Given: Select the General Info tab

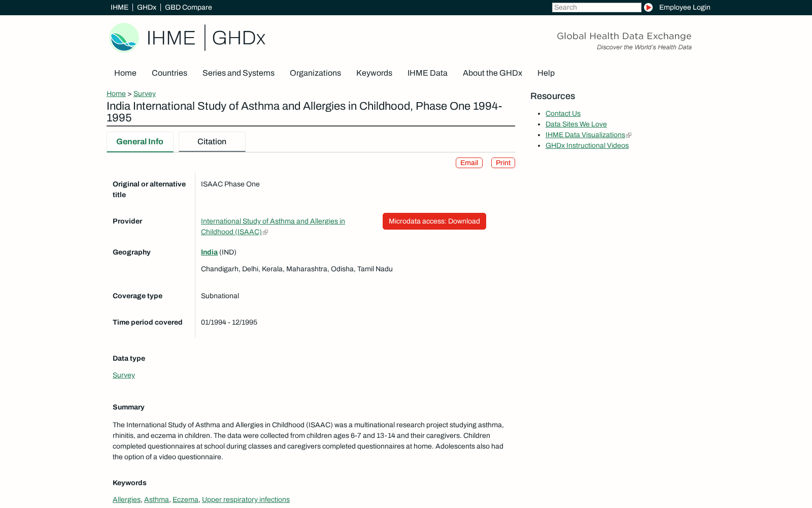Looking at the screenshot, I should point(140,142).
